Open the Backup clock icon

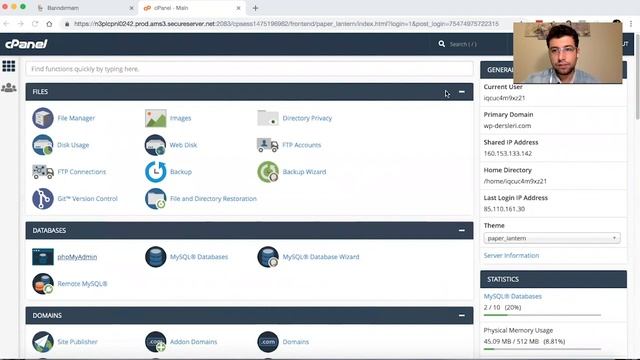(x=156, y=172)
